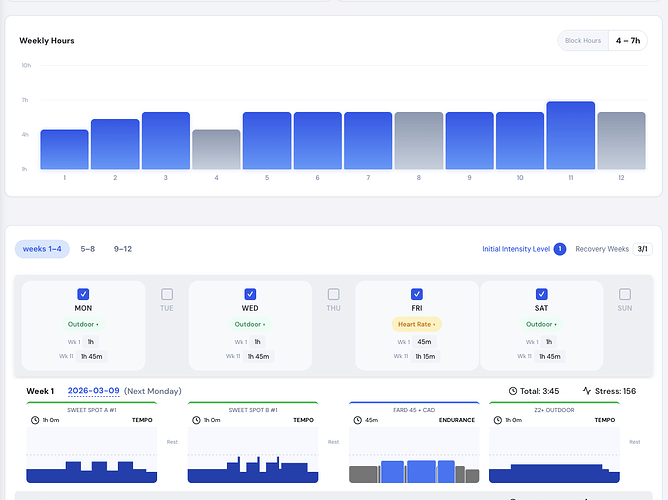Enable the TUE training day checkbox
The height and width of the screenshot is (500, 668).
(167, 294)
